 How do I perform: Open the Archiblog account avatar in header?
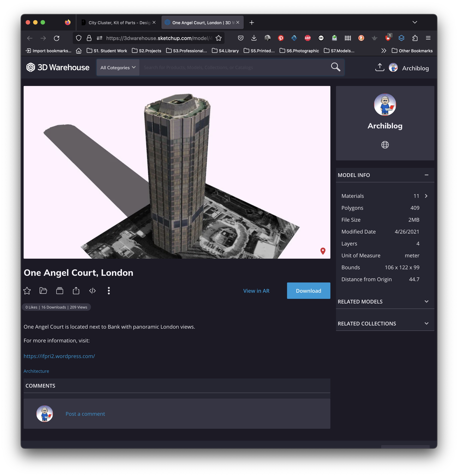[393, 68]
